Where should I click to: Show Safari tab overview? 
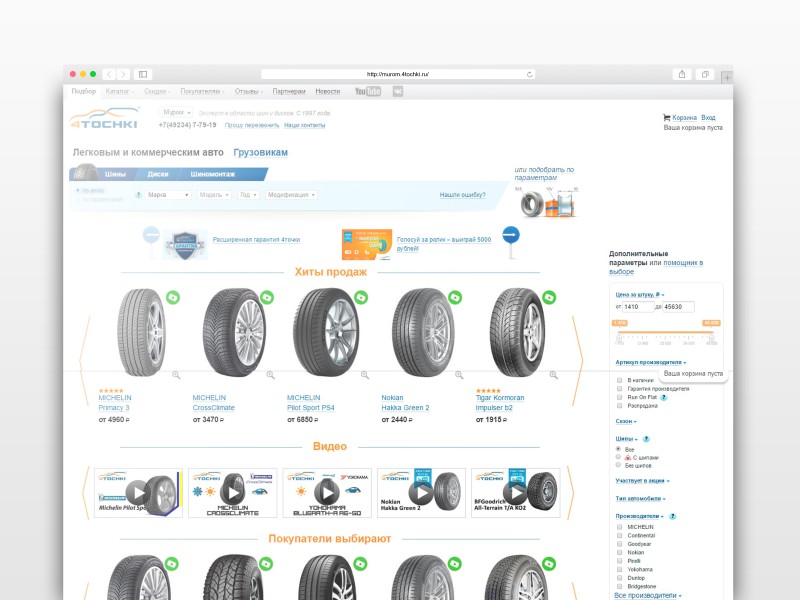click(x=705, y=74)
